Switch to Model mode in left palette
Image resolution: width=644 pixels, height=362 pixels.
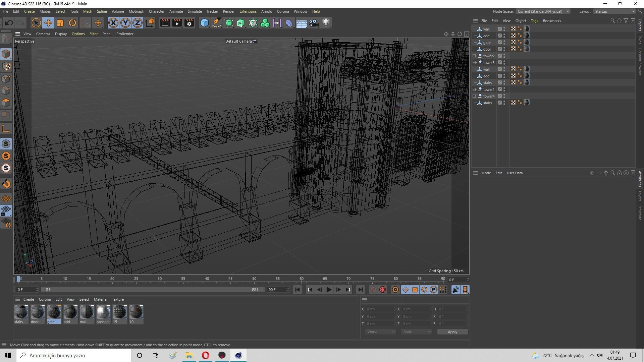click(x=6, y=54)
